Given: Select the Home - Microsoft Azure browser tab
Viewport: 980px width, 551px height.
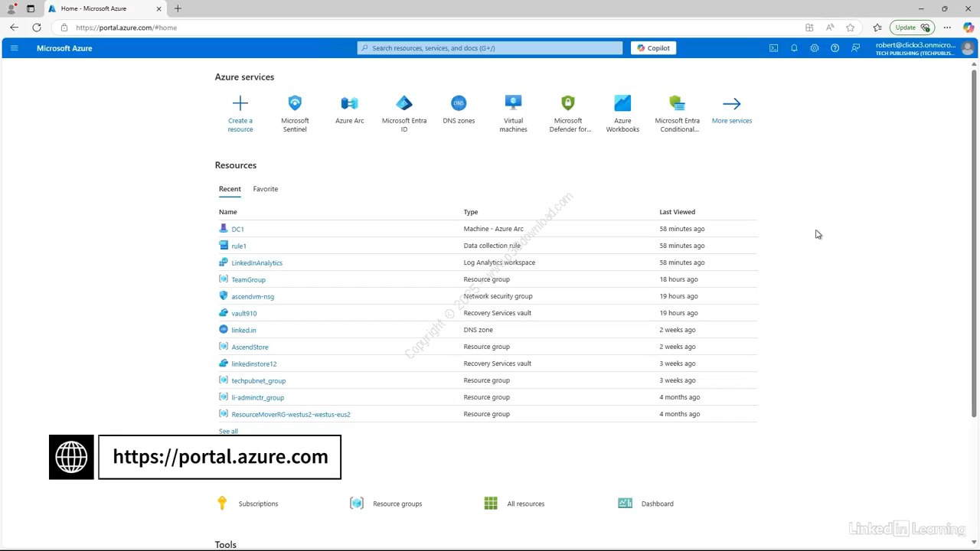Looking at the screenshot, I should coord(106,8).
